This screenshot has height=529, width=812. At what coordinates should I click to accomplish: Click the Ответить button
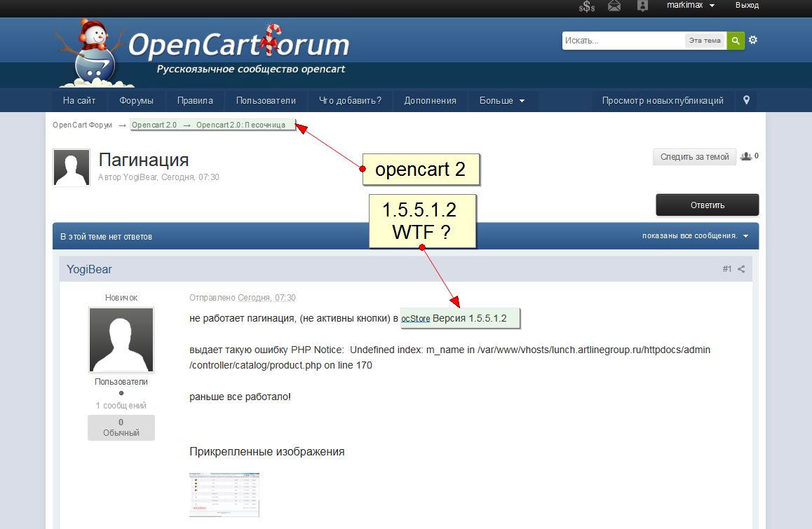click(708, 205)
